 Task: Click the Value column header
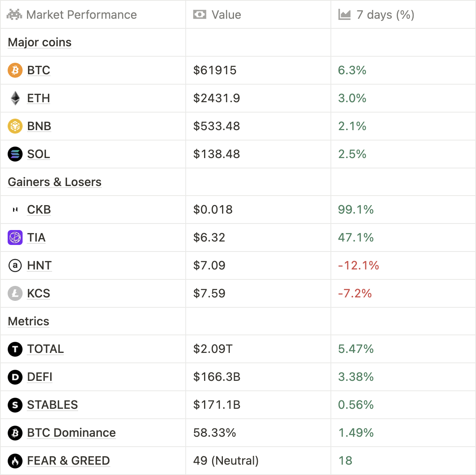[226, 15]
